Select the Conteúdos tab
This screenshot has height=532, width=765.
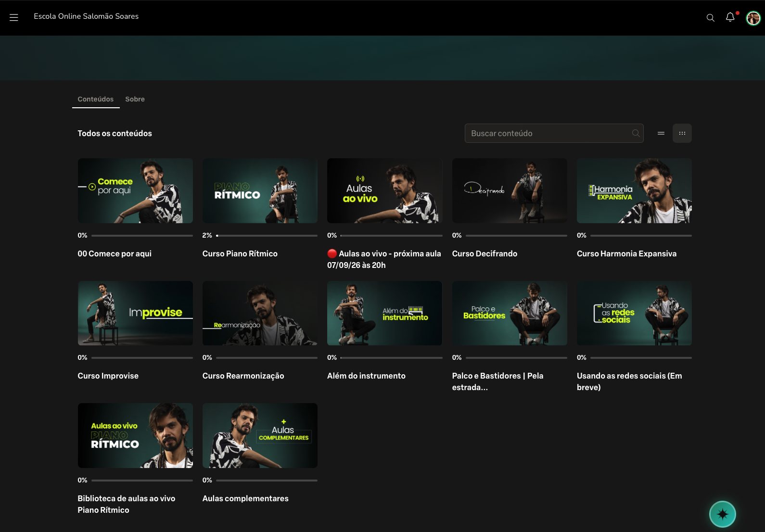pyautogui.click(x=96, y=99)
